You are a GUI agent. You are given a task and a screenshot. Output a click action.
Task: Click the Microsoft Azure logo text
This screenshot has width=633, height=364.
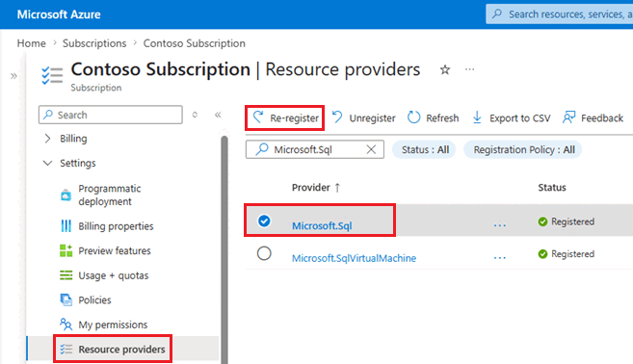click(59, 14)
